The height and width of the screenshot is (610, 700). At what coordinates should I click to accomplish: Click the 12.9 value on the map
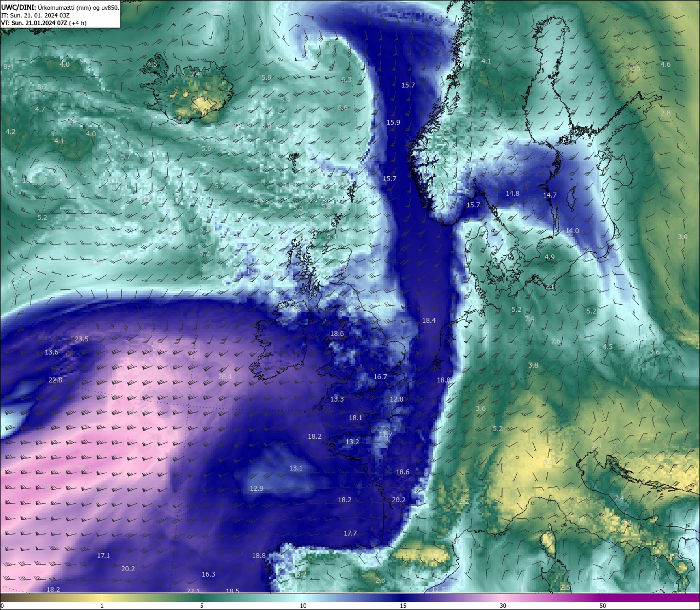[x=256, y=489]
